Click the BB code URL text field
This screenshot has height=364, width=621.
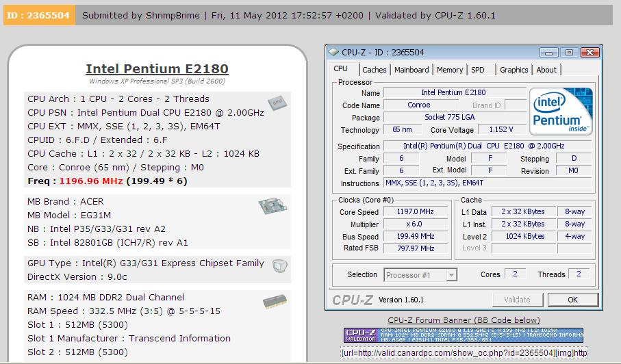coord(464,352)
